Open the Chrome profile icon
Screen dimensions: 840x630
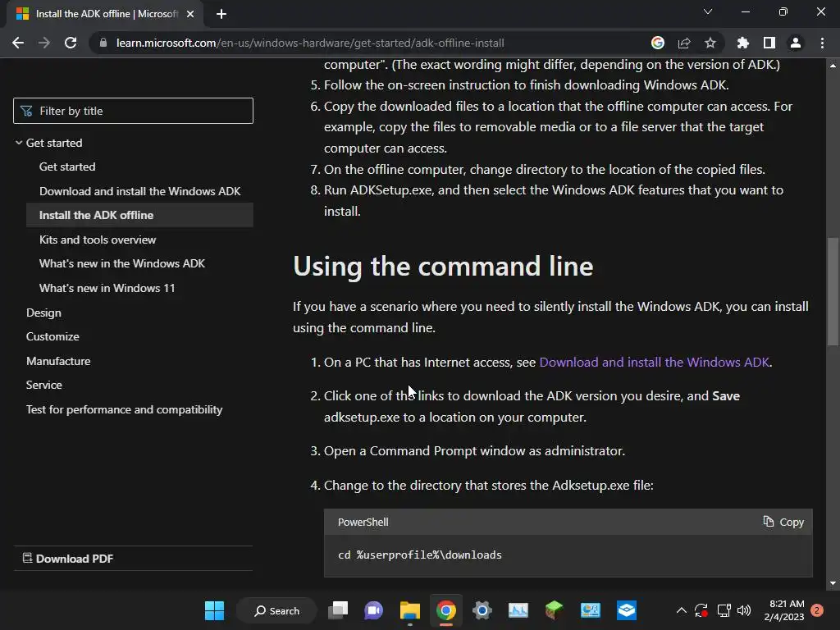coord(796,43)
